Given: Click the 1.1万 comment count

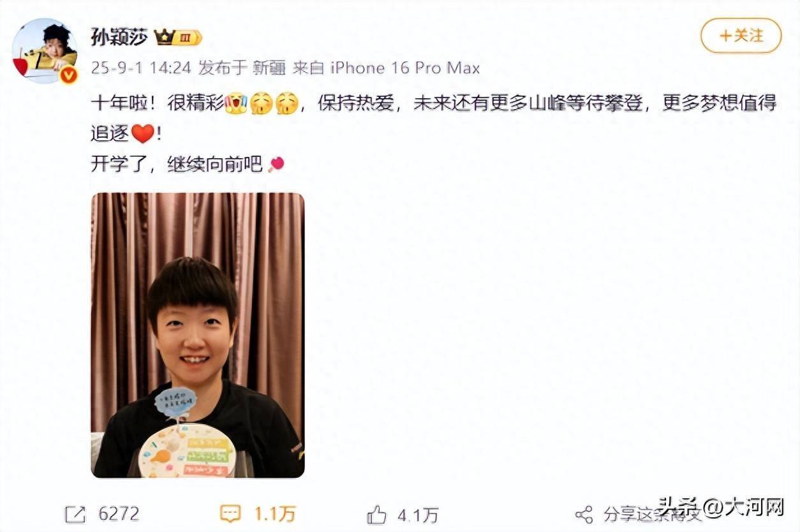Looking at the screenshot, I should [276, 514].
